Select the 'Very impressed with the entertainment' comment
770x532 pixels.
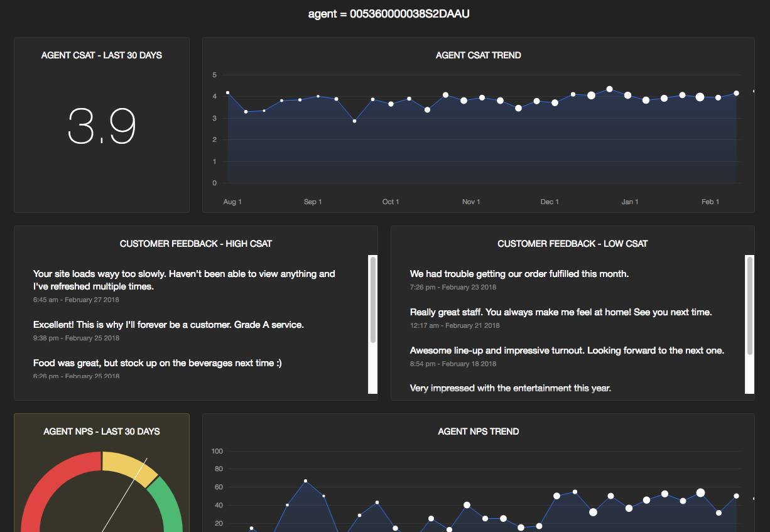[511, 388]
